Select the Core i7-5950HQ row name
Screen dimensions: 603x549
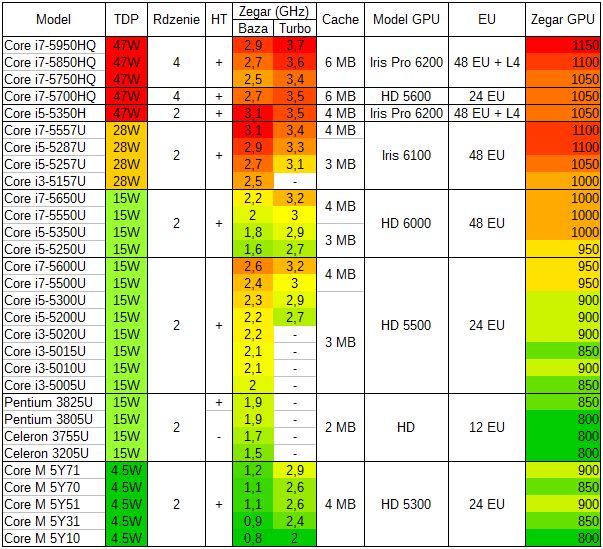50,46
